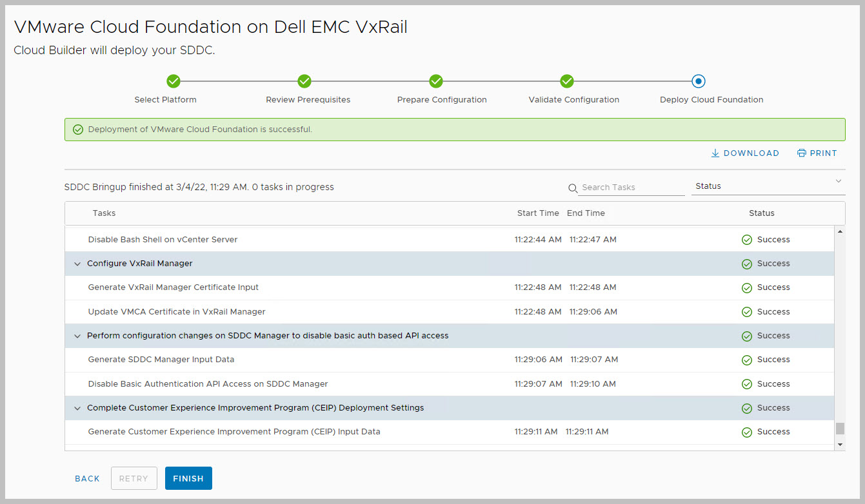
Task: Collapse the SDDC Manager basic auth section
Action: click(77, 336)
